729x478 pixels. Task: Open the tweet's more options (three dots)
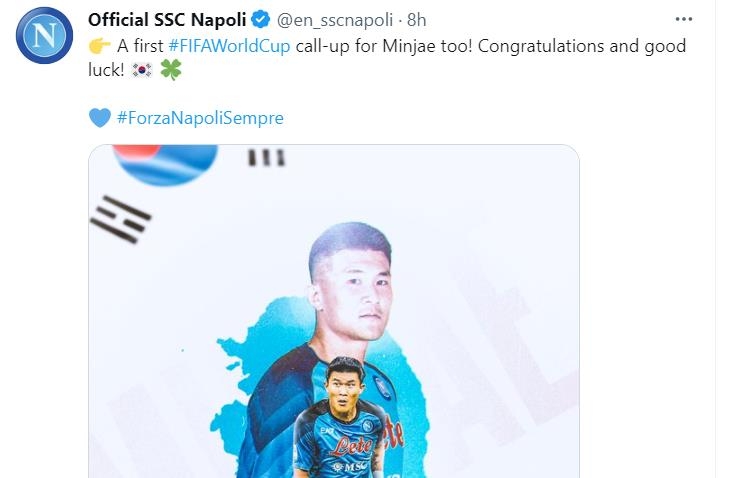[684, 19]
